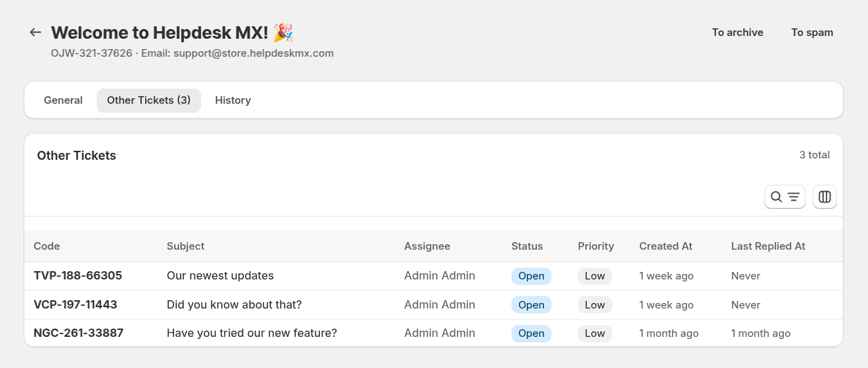Sort by the Subject column header
The width and height of the screenshot is (868, 368).
click(186, 246)
